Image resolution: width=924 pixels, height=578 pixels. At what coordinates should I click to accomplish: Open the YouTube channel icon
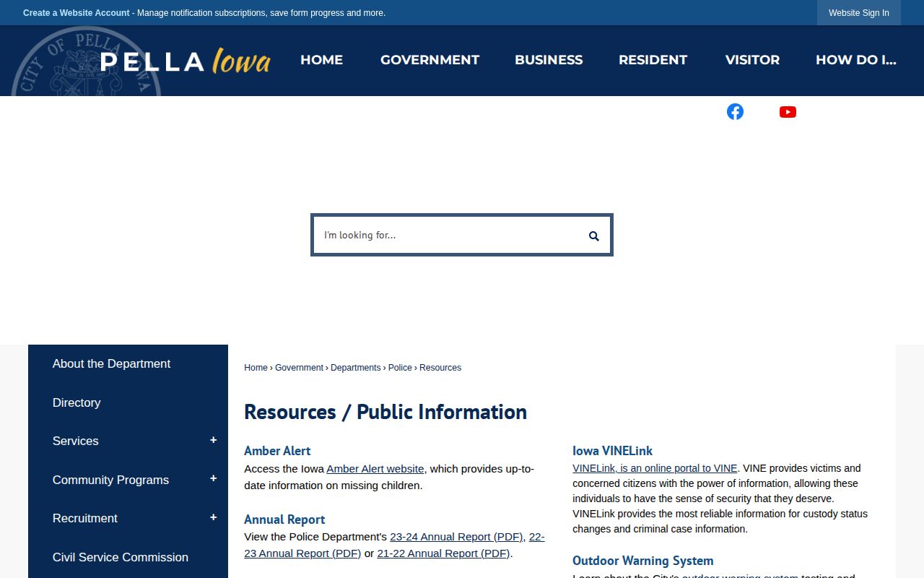click(x=788, y=111)
